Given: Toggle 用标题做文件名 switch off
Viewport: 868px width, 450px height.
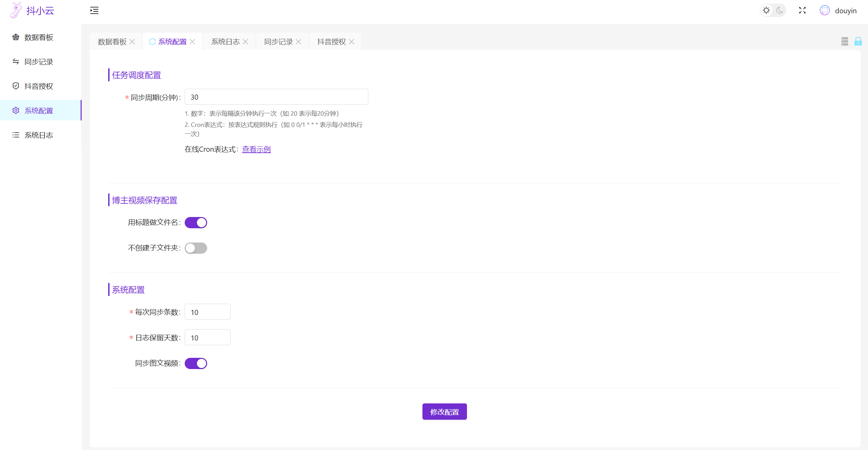Looking at the screenshot, I should (196, 223).
